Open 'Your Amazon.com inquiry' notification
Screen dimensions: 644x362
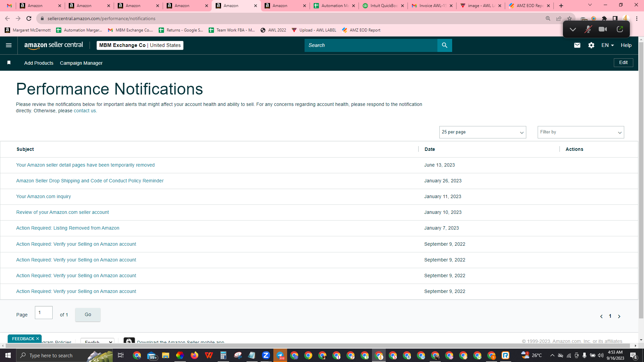tap(44, 196)
